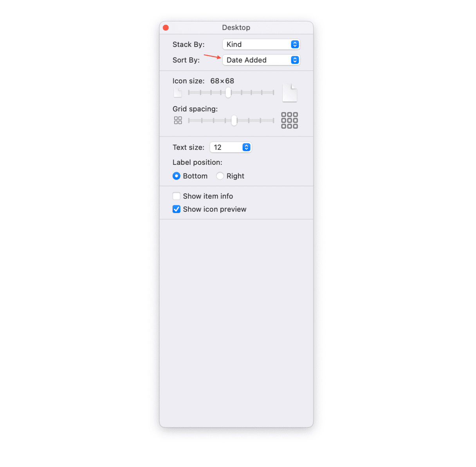
Task: Click the Grid spacing slider handle
Action: [234, 121]
